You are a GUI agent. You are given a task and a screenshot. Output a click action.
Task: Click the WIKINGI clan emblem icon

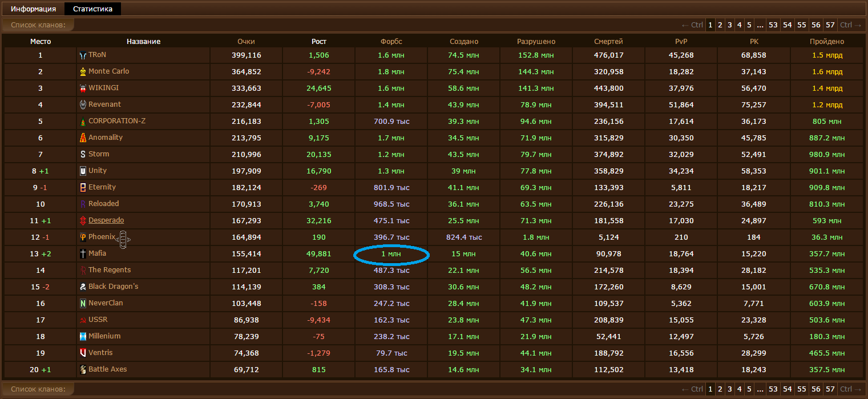click(83, 88)
